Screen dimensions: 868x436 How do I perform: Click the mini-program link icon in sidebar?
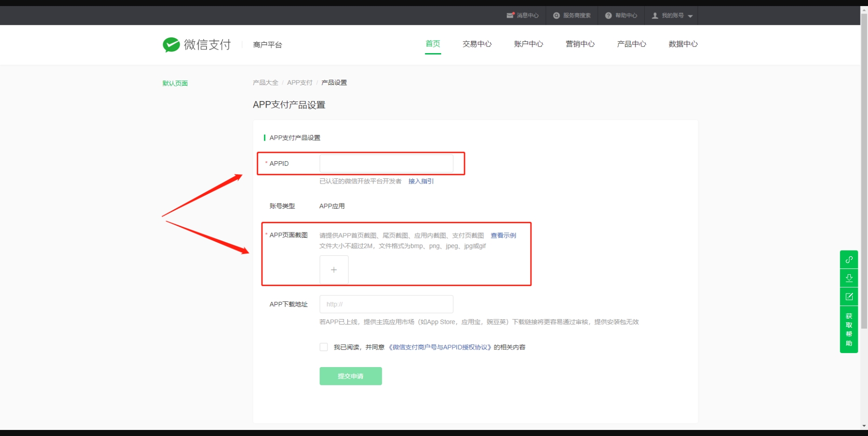849,259
